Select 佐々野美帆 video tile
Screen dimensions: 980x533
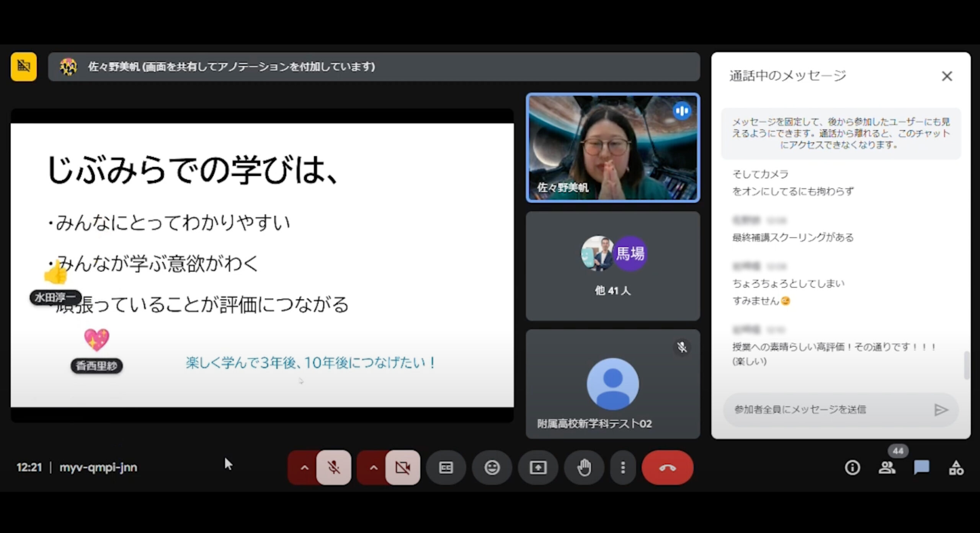[x=612, y=148]
